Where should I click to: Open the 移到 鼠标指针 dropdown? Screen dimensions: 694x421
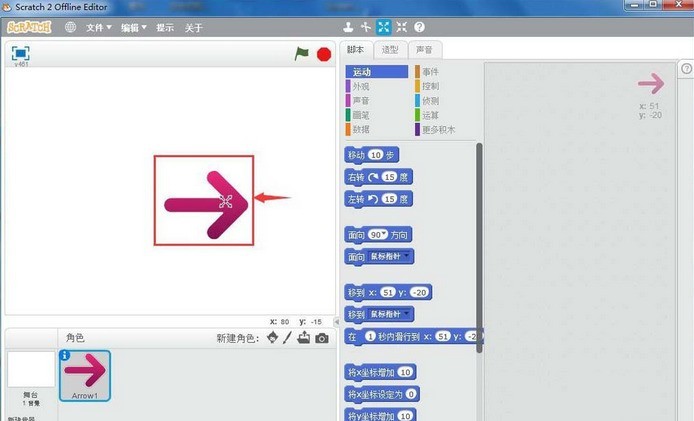tap(408, 314)
